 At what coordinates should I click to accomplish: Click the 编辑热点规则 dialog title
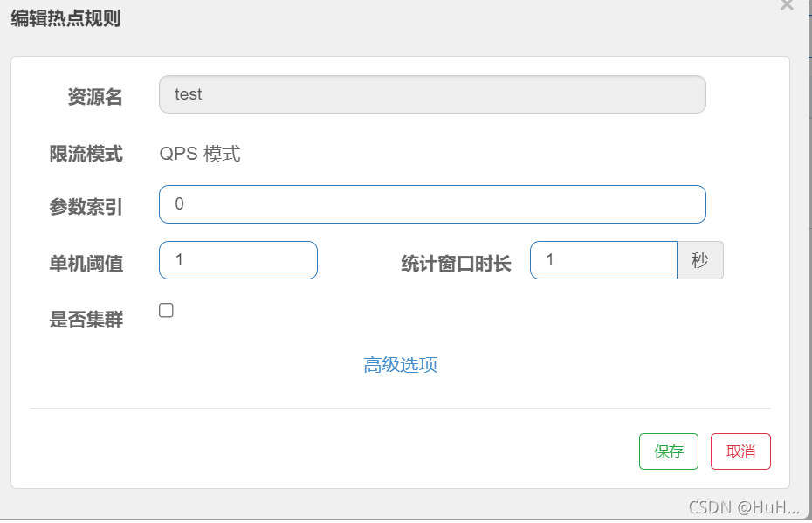pos(65,18)
